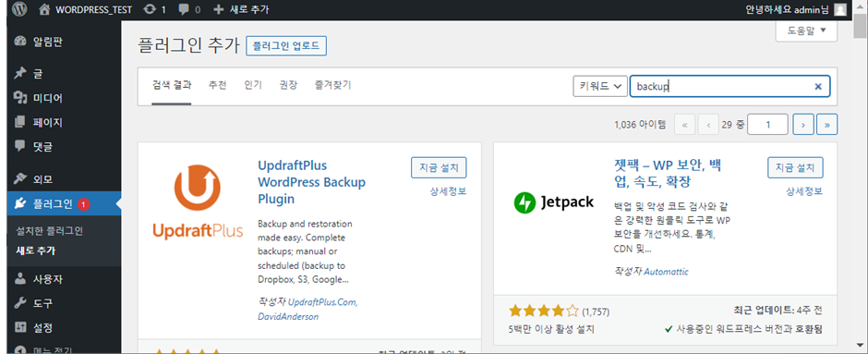The image size is (868, 354).
Task: Click the UpdraftPlus logo thumbnail
Action: click(x=198, y=201)
